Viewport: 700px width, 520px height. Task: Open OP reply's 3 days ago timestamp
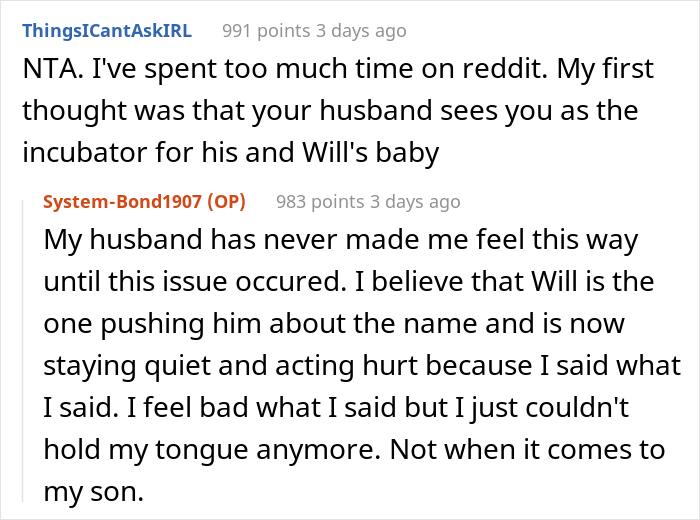click(x=415, y=202)
